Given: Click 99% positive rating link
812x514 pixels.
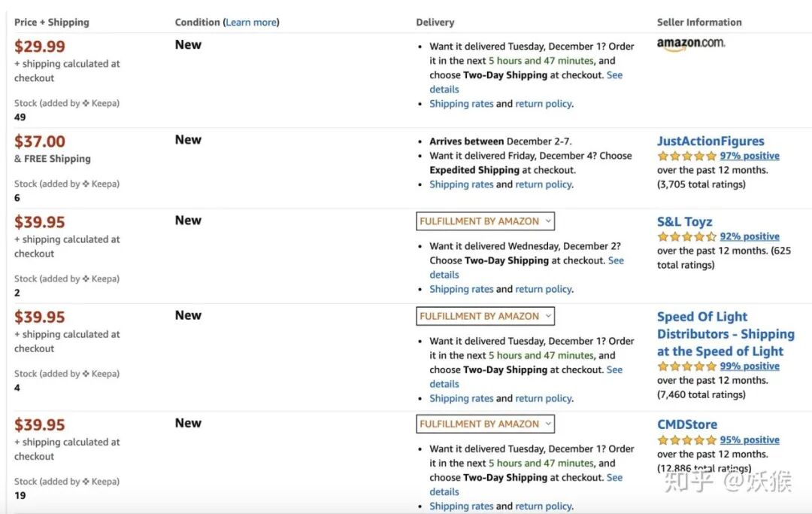Looking at the screenshot, I should click(750, 366).
